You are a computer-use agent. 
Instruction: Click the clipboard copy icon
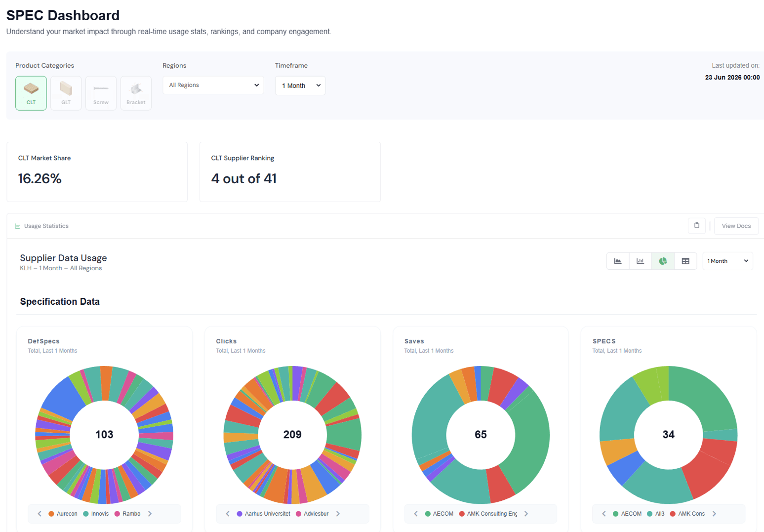point(697,226)
